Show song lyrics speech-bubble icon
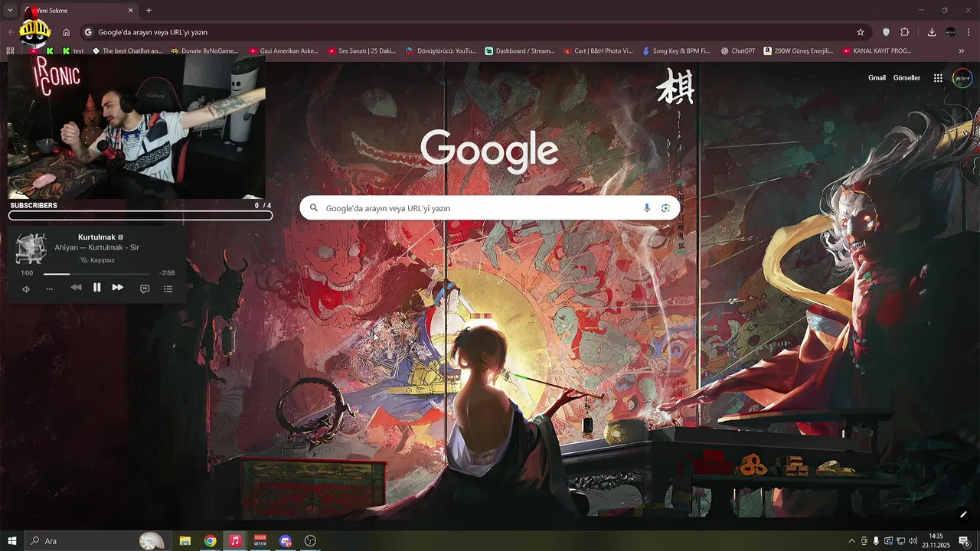Viewport: 980px width, 551px height. 145,289
